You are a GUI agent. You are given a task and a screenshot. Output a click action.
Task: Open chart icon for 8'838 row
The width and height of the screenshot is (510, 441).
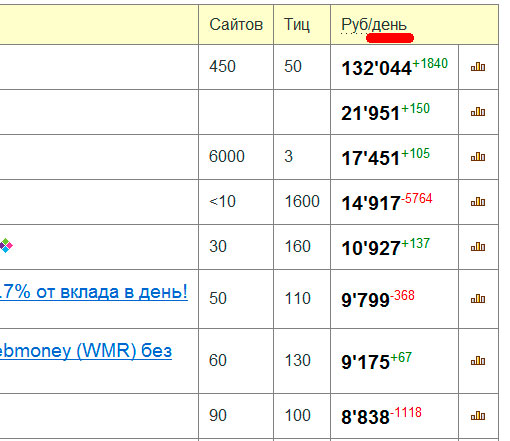[x=478, y=416]
